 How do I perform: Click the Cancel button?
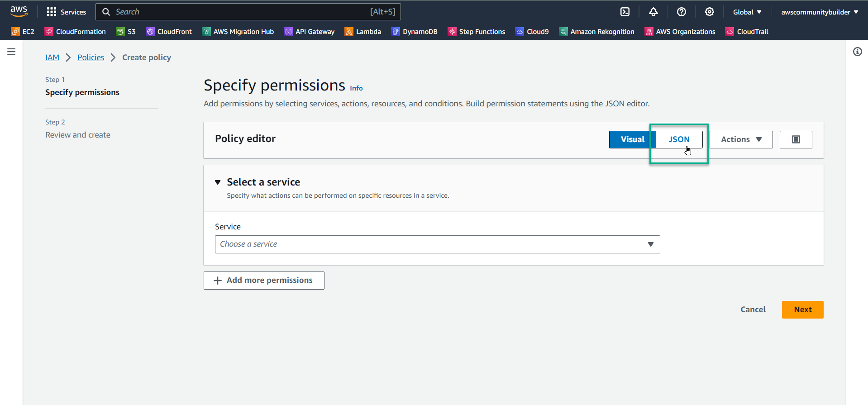[x=753, y=310]
